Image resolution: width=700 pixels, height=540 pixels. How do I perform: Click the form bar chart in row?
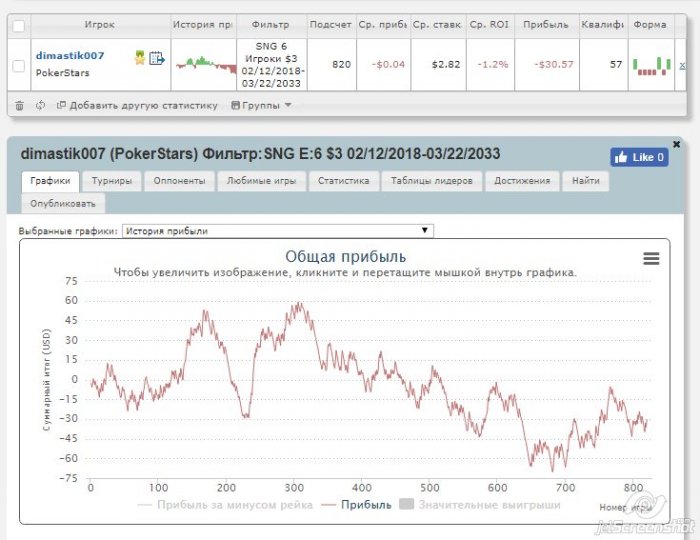coord(652,66)
